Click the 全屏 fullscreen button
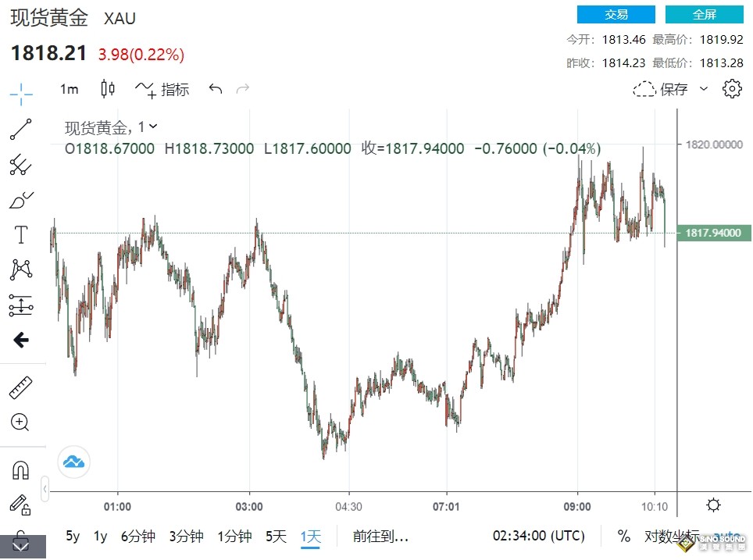Viewport: 753px width, 560px height. pyautogui.click(x=704, y=15)
